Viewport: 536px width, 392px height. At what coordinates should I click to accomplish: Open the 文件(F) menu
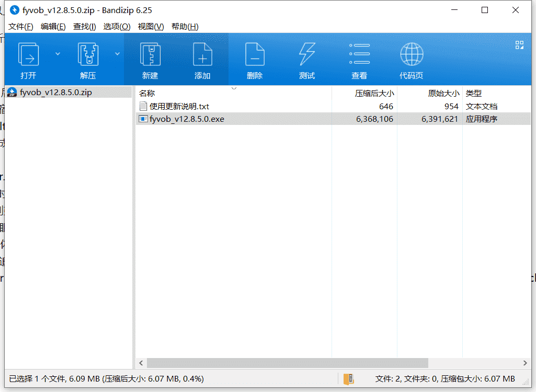pos(20,27)
